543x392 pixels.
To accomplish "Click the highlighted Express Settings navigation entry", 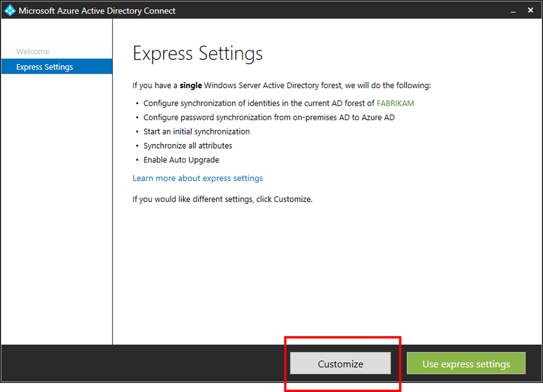I will [x=44, y=67].
